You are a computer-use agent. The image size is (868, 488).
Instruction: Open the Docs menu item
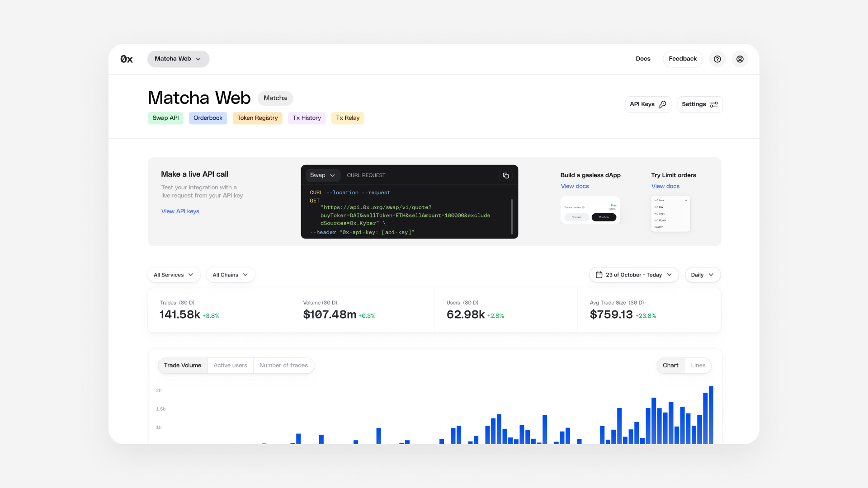point(643,59)
